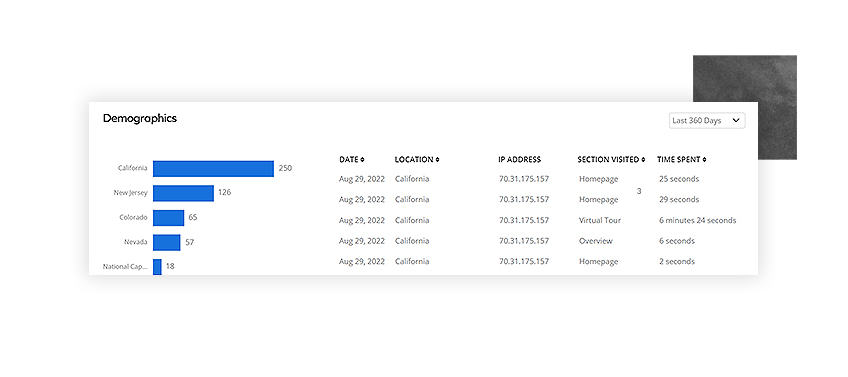The width and height of the screenshot is (848, 377).
Task: Click the Virtual Tour section cell
Action: [x=600, y=221]
